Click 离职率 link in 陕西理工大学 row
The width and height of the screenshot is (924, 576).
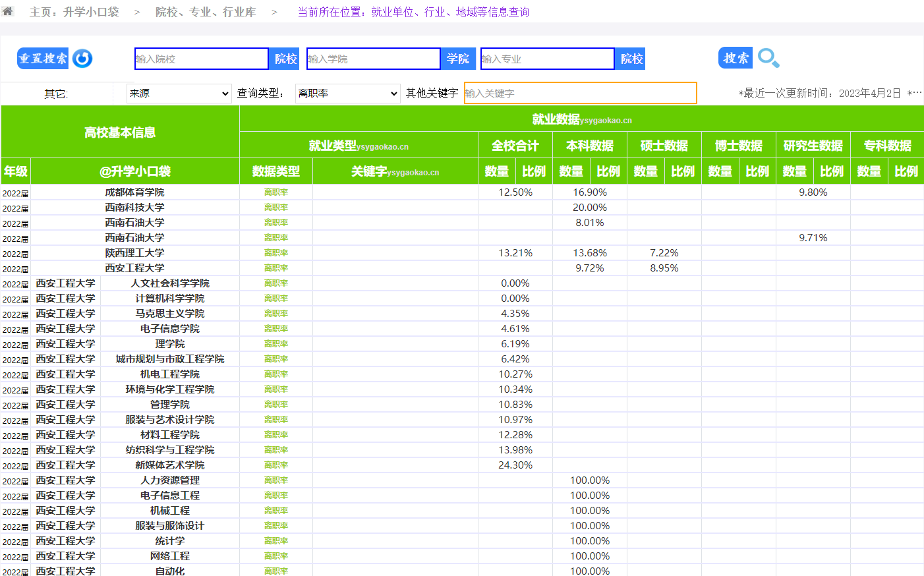click(275, 253)
